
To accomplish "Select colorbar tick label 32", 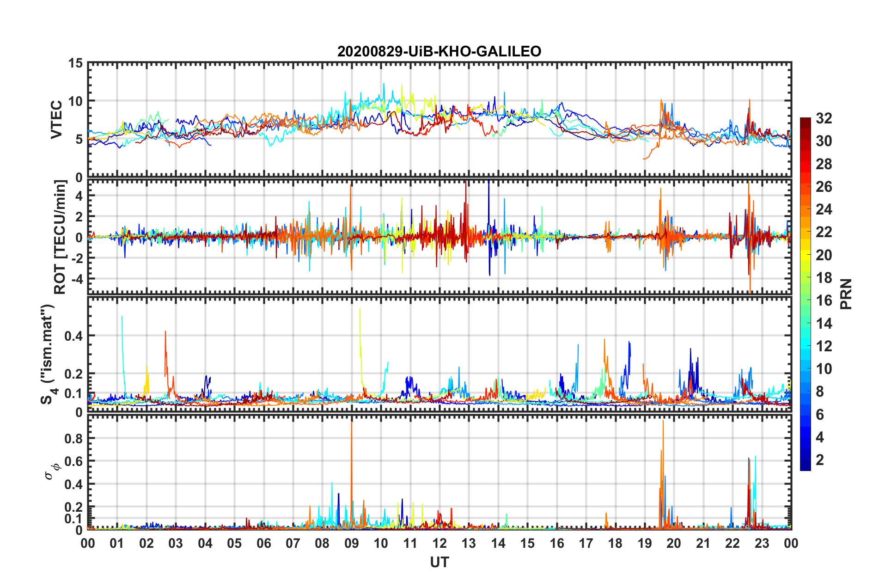I will click(824, 118).
